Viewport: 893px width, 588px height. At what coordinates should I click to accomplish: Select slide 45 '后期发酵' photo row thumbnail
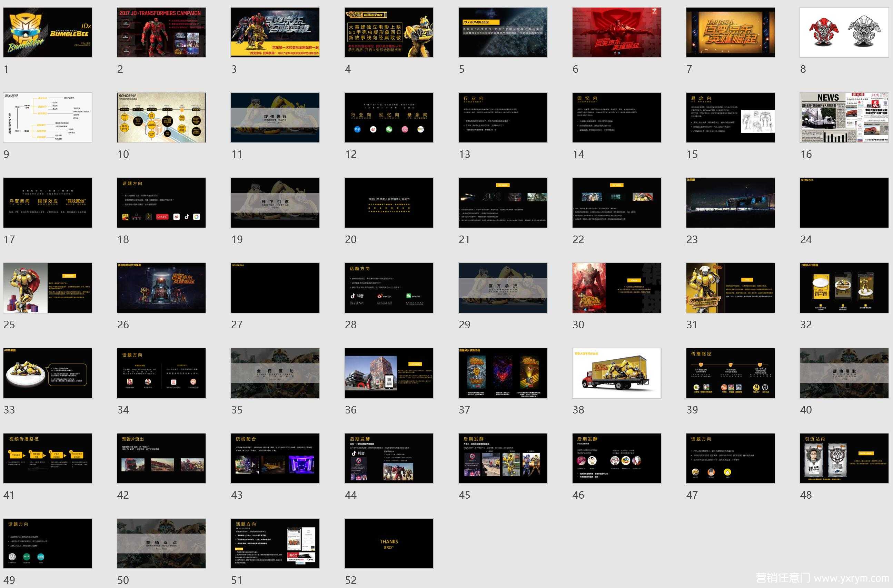coord(503,458)
